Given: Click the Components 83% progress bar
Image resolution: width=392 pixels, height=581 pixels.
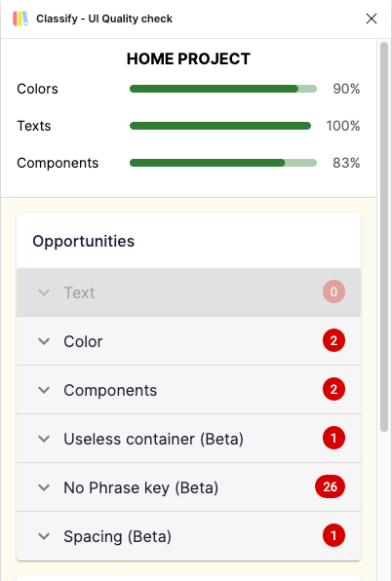Looking at the screenshot, I should click(223, 163).
